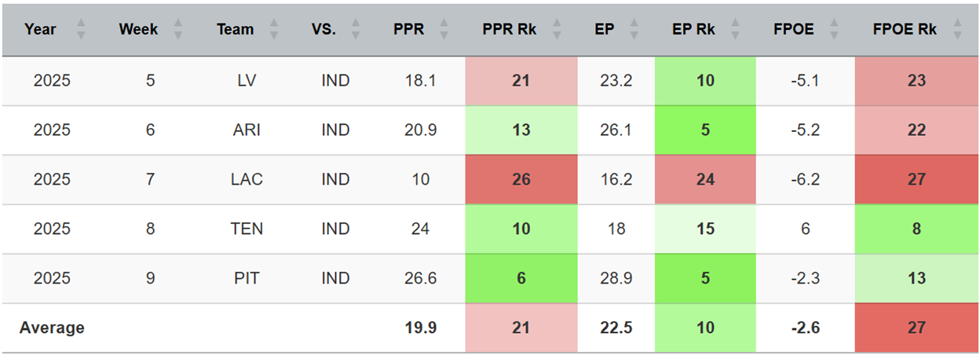Click the Year column header text
The height and width of the screenshot is (355, 980).
coord(40,30)
